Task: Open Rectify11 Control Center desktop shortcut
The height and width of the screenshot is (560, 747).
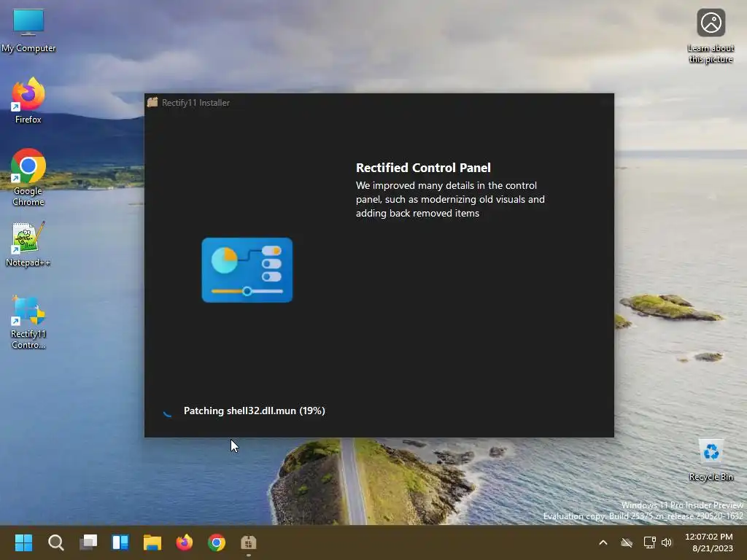Action: (x=28, y=322)
